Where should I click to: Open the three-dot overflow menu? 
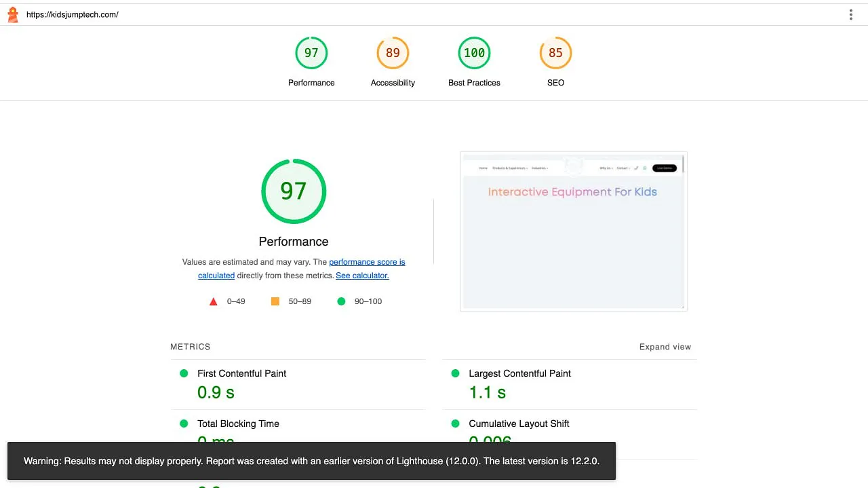click(x=850, y=14)
